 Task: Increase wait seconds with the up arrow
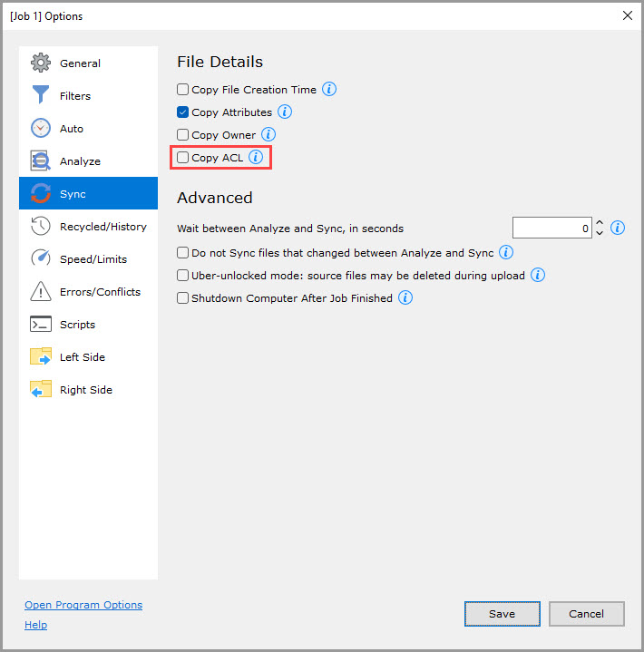point(600,224)
